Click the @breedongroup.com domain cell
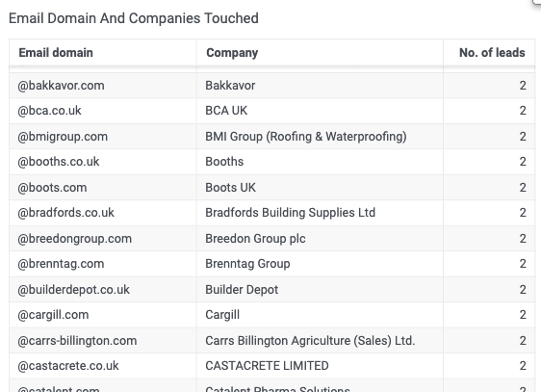The height and width of the screenshot is (392, 541). tap(103, 239)
